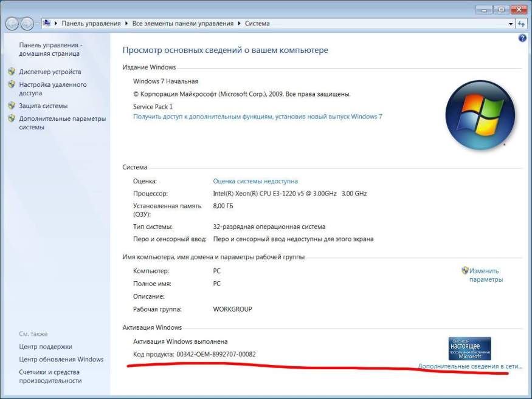Click shield icon next to Защита системы
This screenshot has width=532, height=399.
point(12,106)
